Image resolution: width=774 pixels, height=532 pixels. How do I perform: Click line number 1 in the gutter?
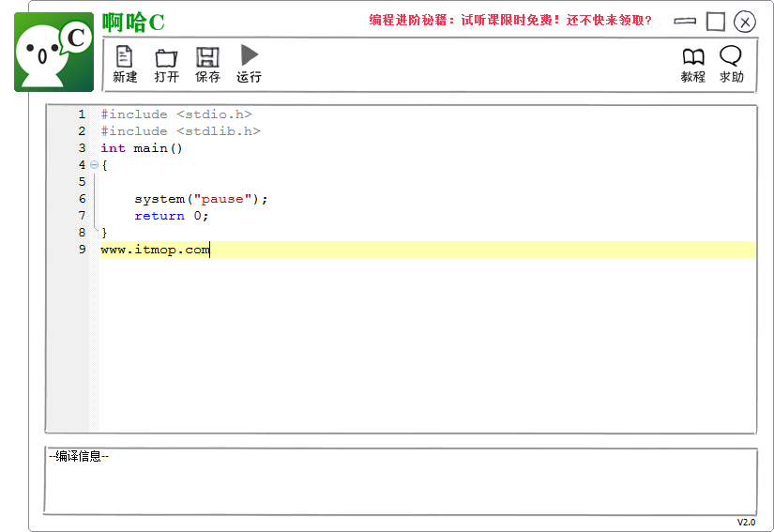pyautogui.click(x=82, y=114)
